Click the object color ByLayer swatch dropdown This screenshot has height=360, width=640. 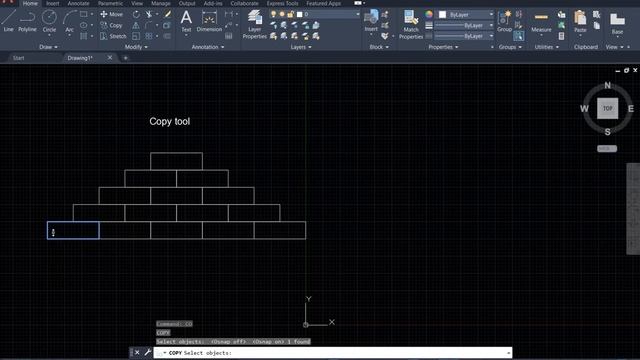[466, 14]
